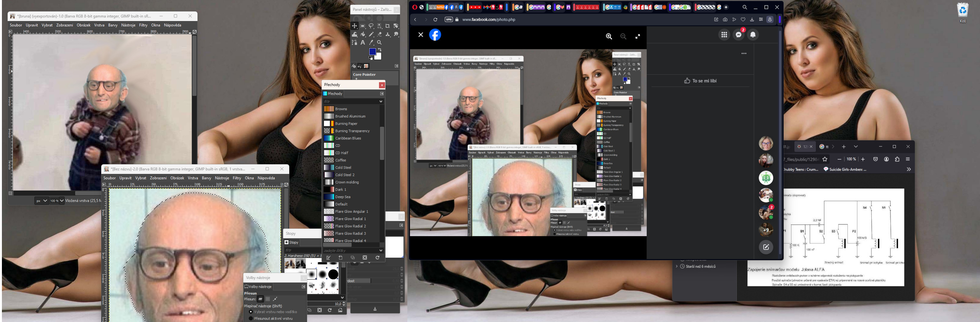Screen dimensions: 980x322
Task: Click duplicate gradient icon in Přechody panel
Action: (353, 258)
